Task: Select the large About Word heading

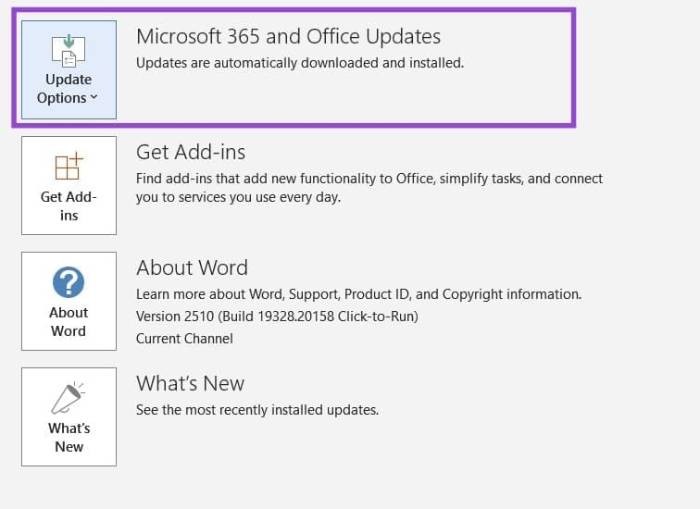Action: 191,268
